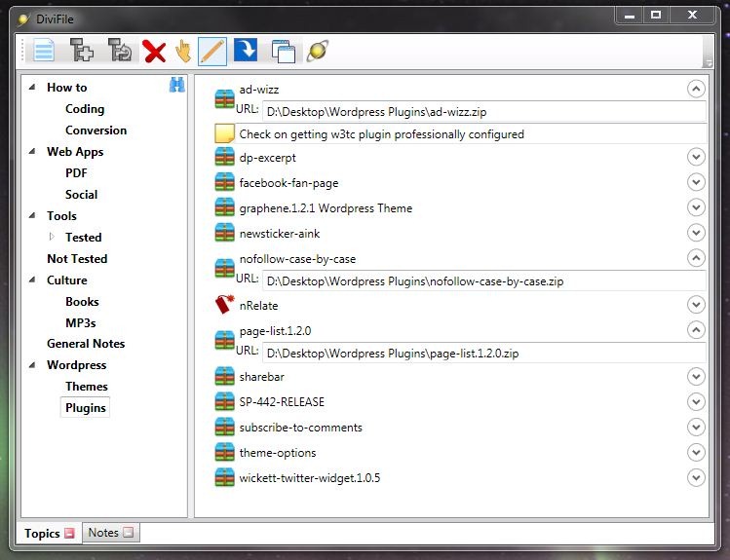Collapse the page-list.1.2.0 item details
Image resolution: width=730 pixels, height=560 pixels.
point(696,330)
